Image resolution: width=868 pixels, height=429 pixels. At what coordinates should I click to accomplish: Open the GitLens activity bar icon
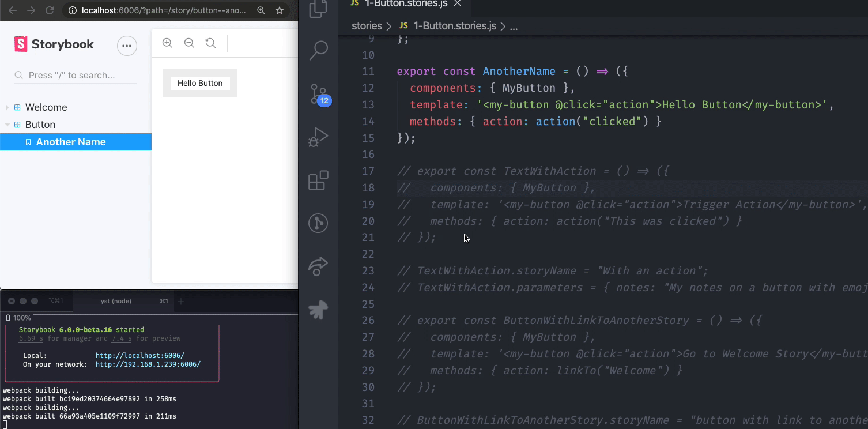point(318,223)
